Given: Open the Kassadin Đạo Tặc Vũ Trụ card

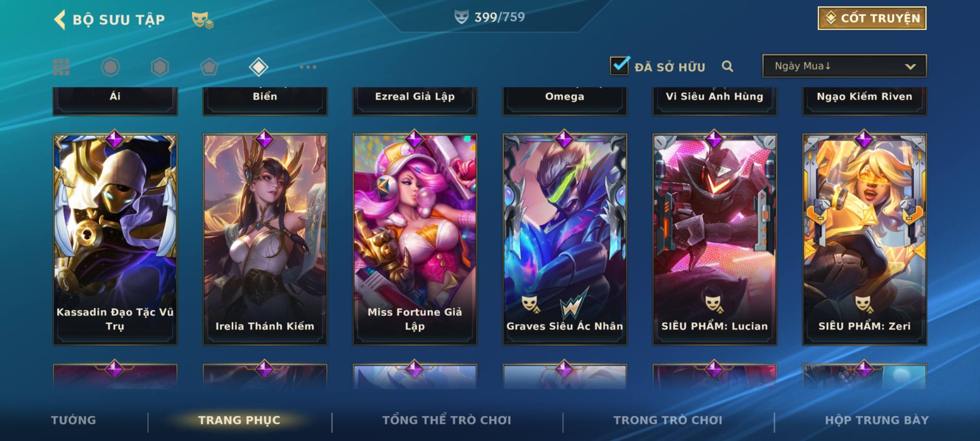Looking at the screenshot, I should (115, 240).
